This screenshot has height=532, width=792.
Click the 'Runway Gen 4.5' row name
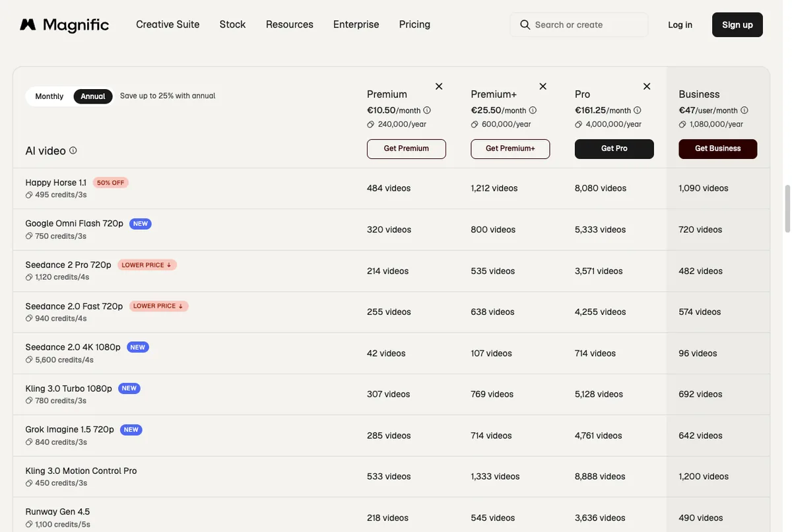tap(57, 512)
